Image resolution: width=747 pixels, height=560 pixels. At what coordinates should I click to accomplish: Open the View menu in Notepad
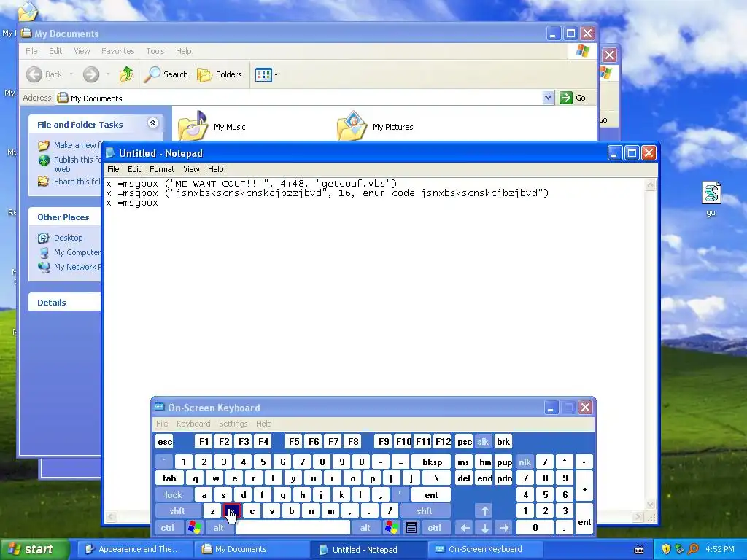click(x=191, y=169)
